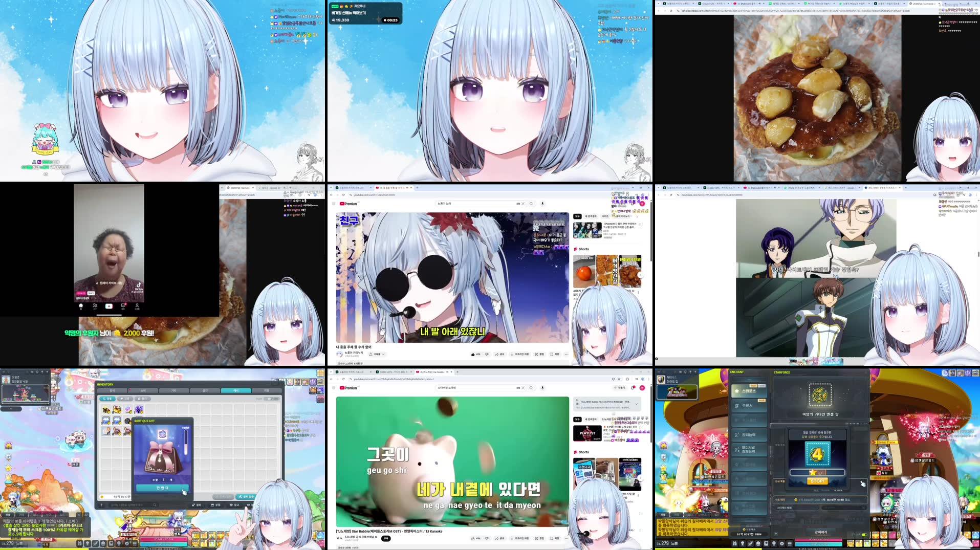Open hamburger guide menu above sunglasses video

(333, 204)
